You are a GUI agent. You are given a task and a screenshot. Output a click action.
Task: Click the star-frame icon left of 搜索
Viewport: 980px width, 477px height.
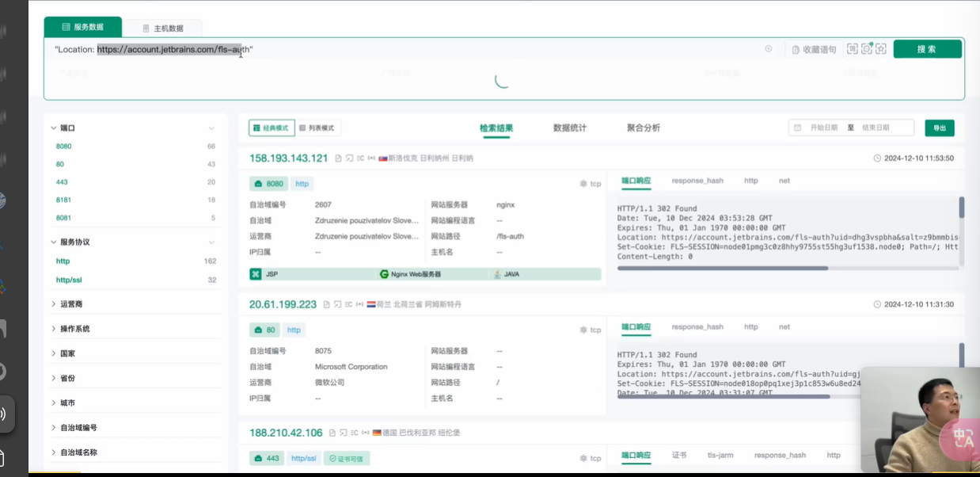click(x=880, y=49)
